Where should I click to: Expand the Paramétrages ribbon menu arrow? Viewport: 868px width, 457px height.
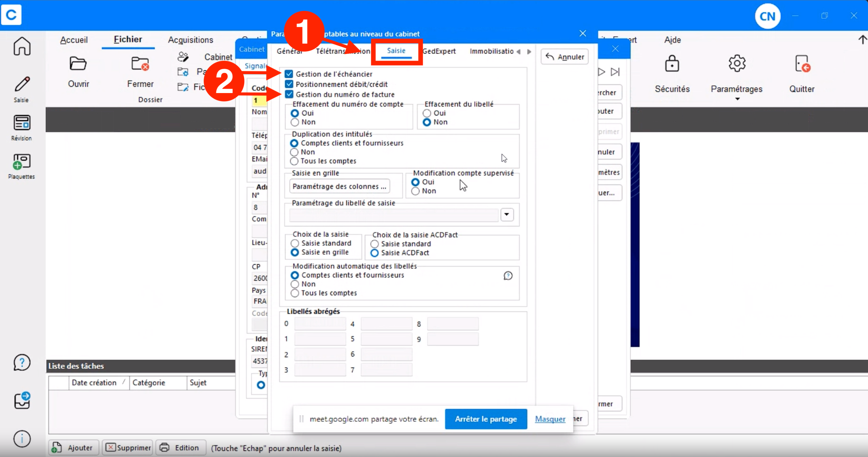737,99
